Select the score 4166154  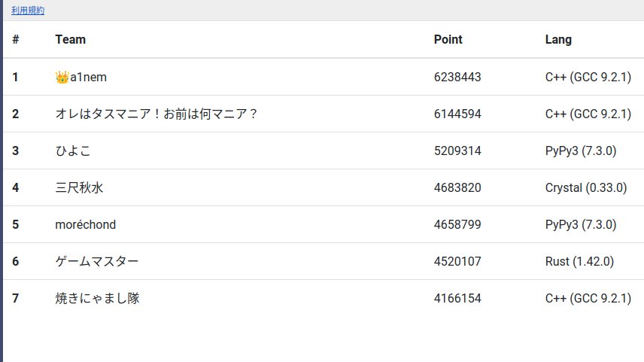457,298
